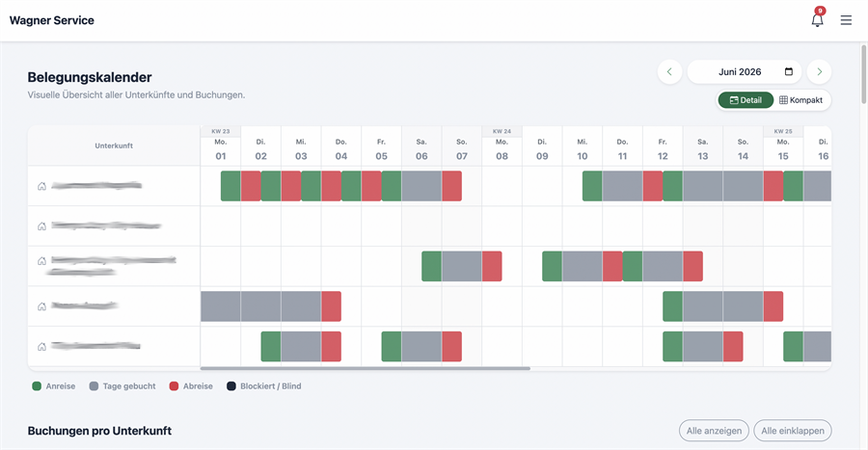Switch to Detail view
Image resolution: width=868 pixels, height=450 pixels.
(x=746, y=100)
